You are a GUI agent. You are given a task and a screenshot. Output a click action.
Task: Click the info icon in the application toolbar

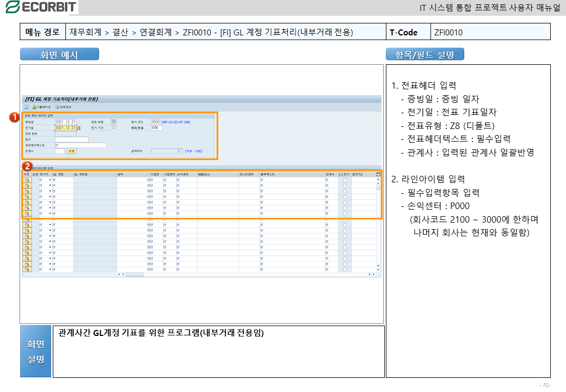pyautogui.click(x=26, y=107)
